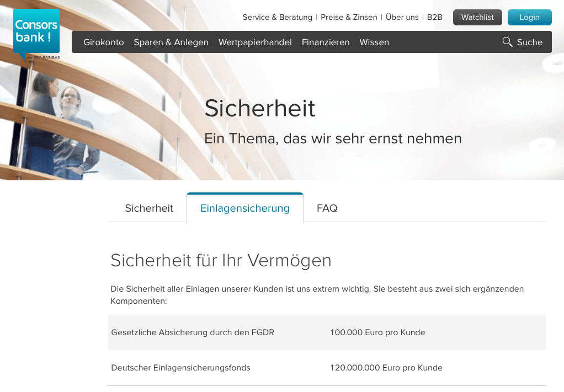564x392 pixels.
Task: Click the Suche search label
Action: click(x=529, y=42)
